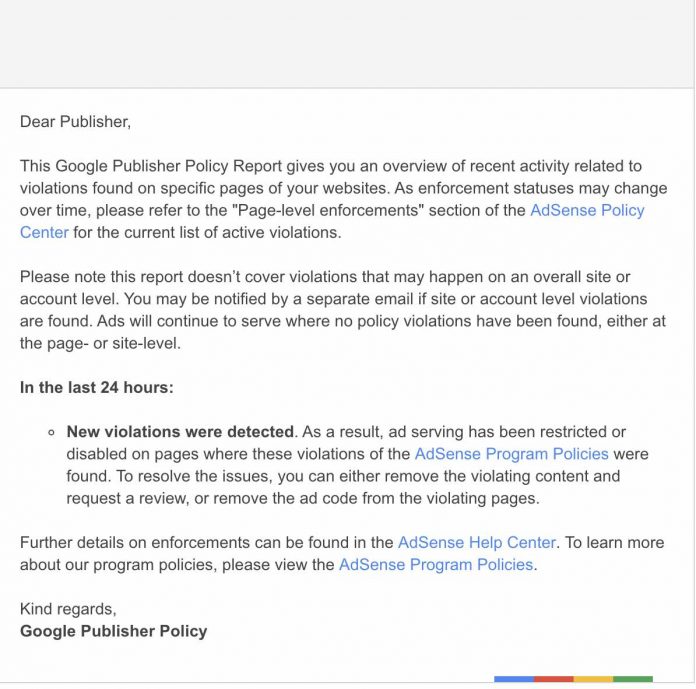Click the "Google Publisher Policy" signature
696x689 pixels.
[113, 630]
